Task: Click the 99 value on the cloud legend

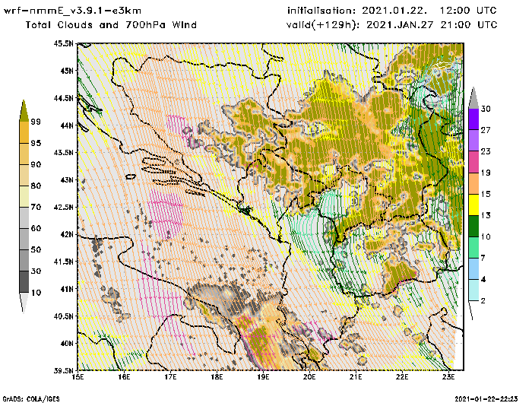Action: tap(36, 122)
